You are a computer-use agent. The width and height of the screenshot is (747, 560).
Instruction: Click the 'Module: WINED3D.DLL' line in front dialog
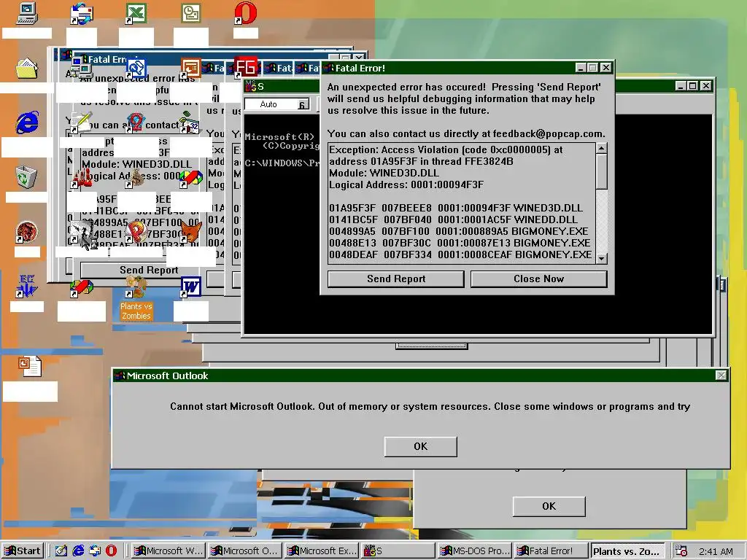tap(384, 173)
